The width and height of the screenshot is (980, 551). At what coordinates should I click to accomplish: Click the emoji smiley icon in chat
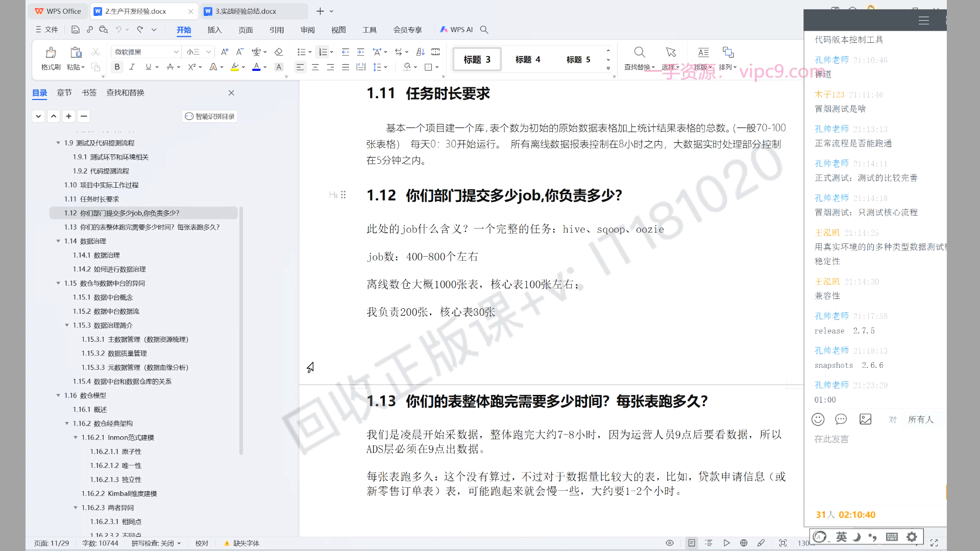(818, 419)
